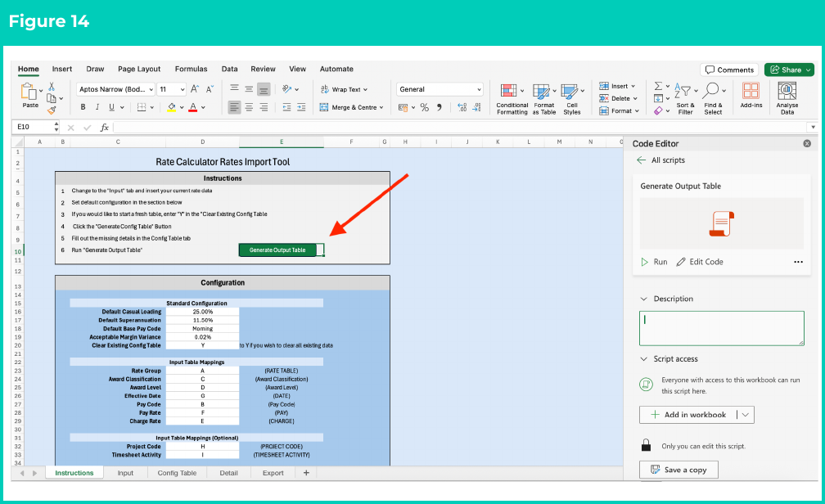825x504 pixels.
Task: Click Analyse Data
Action: click(x=787, y=98)
